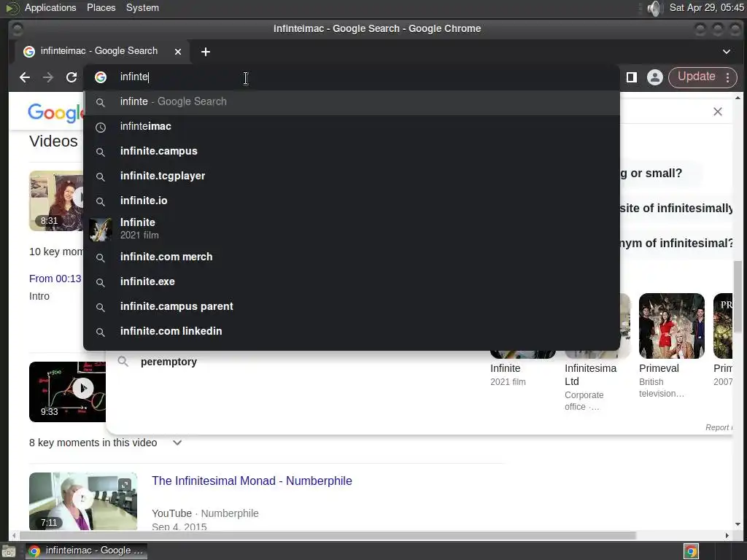Open the System menu
The image size is (747, 560).
[x=142, y=7]
